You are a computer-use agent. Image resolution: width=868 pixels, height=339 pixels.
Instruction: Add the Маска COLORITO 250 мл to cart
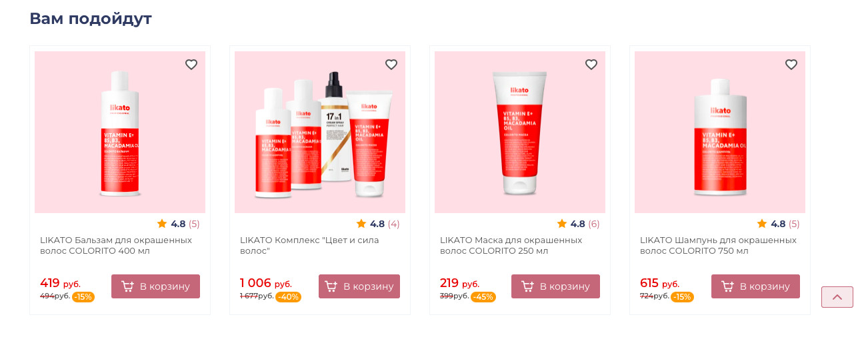point(555,286)
